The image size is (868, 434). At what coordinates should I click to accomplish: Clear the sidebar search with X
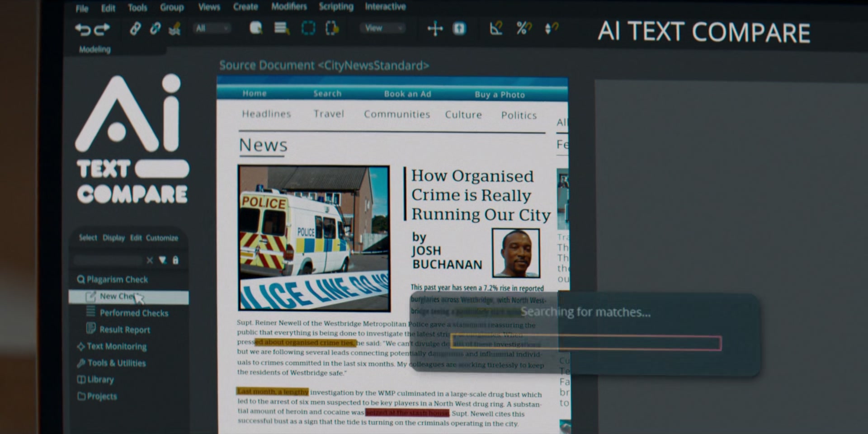(150, 260)
